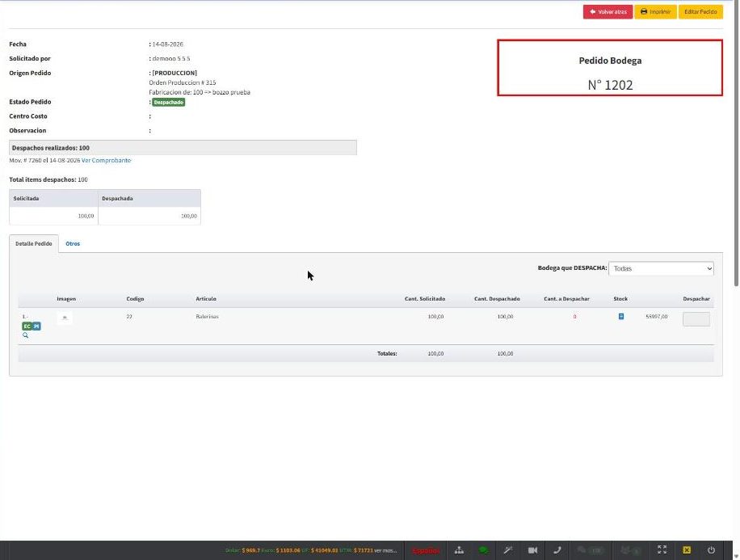The width and height of the screenshot is (740, 560).
Task: Click the blue PI badge
Action: pyautogui.click(x=36, y=326)
